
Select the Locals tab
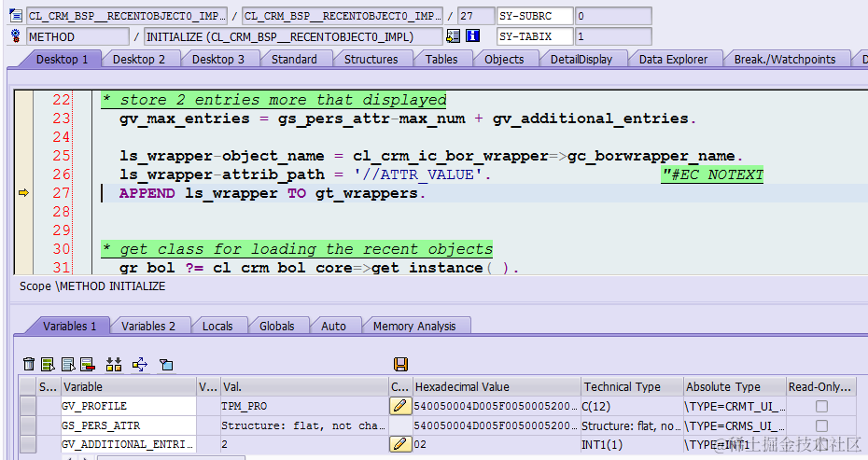pyautogui.click(x=217, y=326)
